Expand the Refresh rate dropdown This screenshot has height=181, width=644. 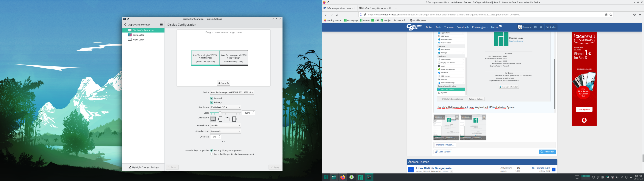click(x=225, y=126)
